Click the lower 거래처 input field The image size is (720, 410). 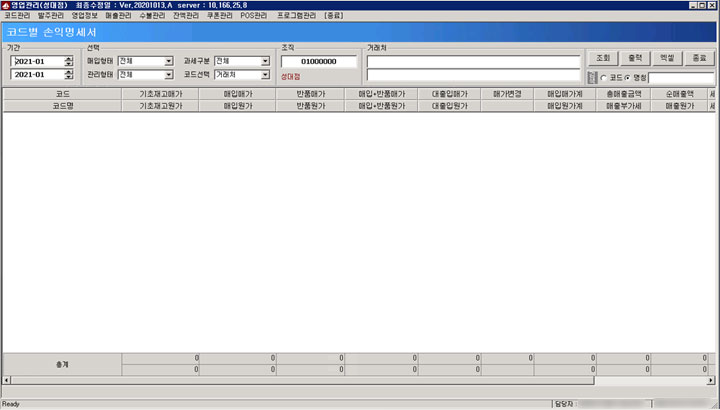(473, 75)
